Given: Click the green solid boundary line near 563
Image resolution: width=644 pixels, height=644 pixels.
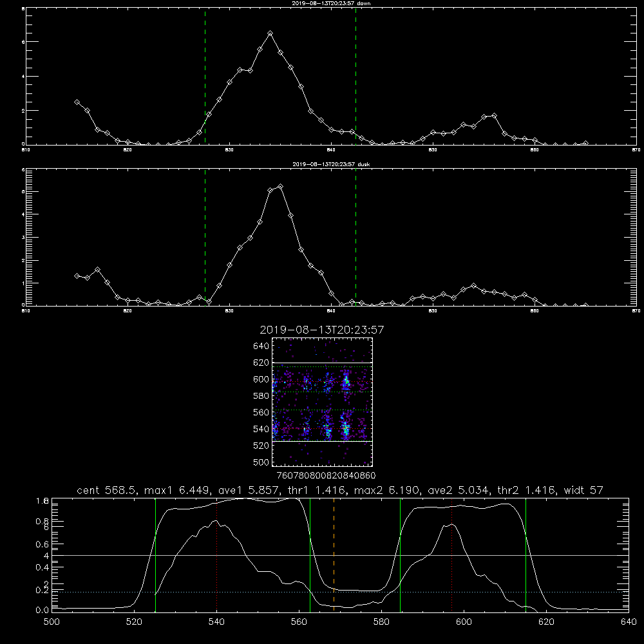Looking at the screenshot, I should point(310,554).
